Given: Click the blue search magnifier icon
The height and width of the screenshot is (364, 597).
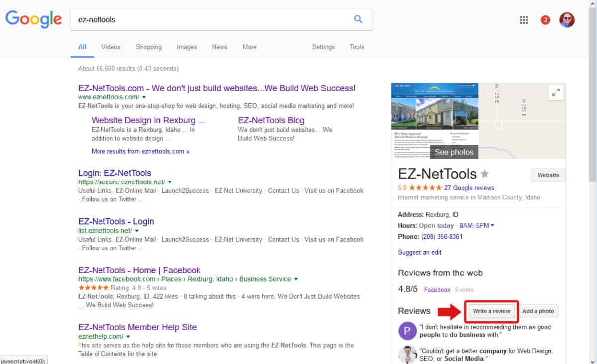Looking at the screenshot, I should pos(358,19).
